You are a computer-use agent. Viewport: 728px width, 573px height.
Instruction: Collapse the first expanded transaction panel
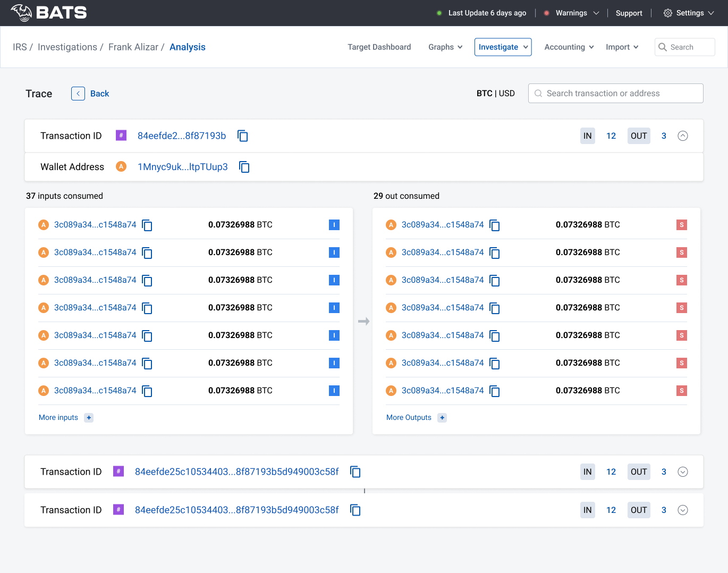point(683,136)
